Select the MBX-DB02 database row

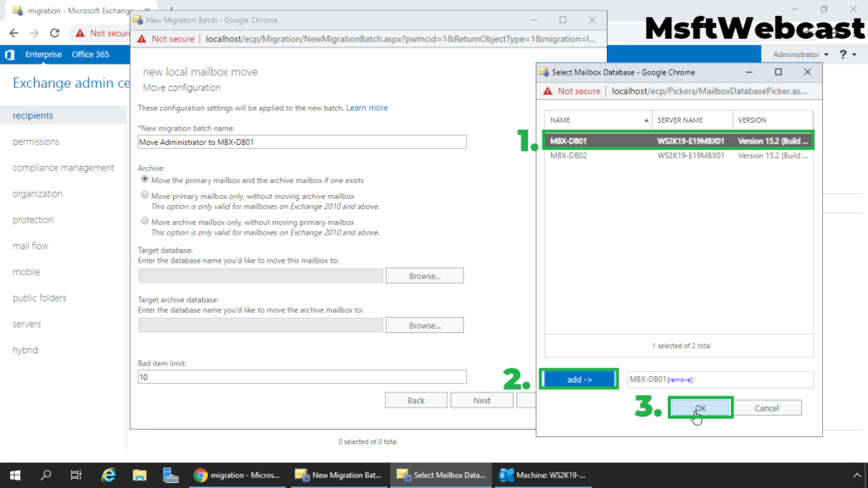(679, 156)
